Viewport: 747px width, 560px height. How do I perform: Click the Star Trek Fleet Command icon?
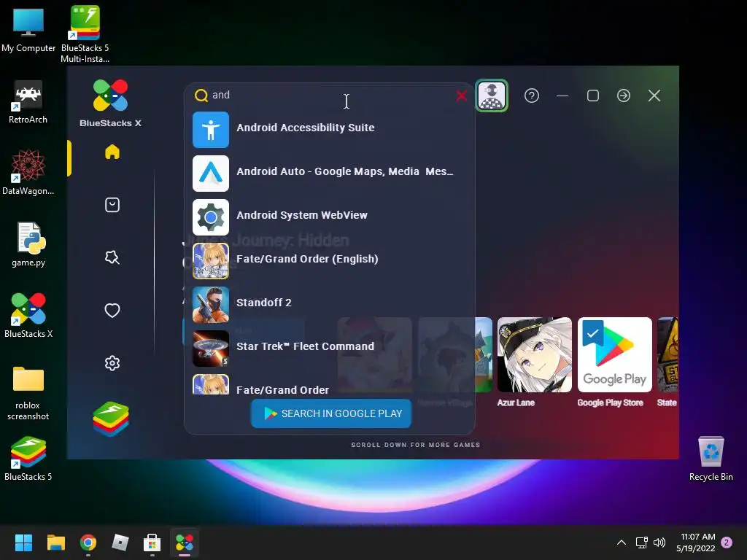tap(211, 349)
